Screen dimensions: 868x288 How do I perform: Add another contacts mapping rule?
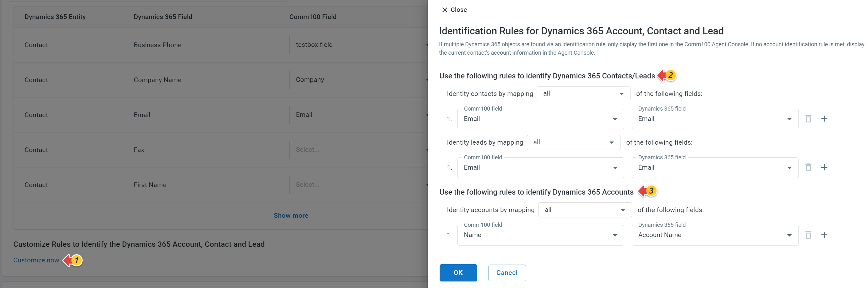coord(824,119)
